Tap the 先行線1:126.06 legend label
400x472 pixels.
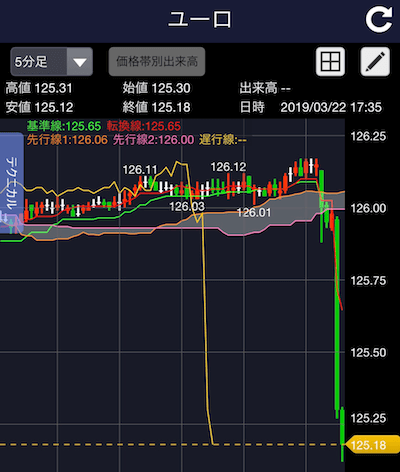click(x=67, y=140)
